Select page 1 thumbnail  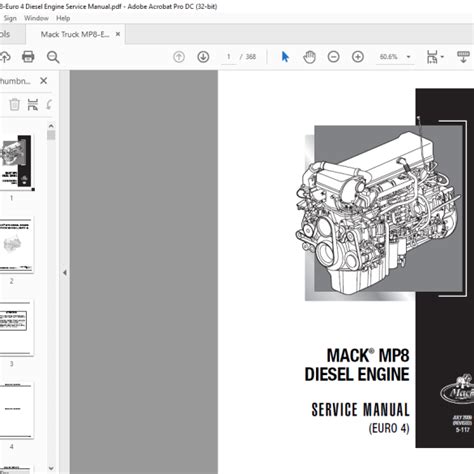click(x=17, y=162)
